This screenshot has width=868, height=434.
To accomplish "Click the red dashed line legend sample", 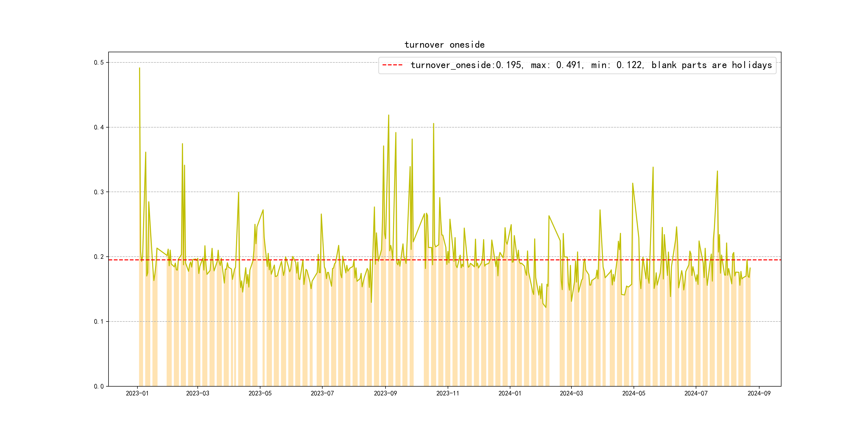I will [392, 65].
